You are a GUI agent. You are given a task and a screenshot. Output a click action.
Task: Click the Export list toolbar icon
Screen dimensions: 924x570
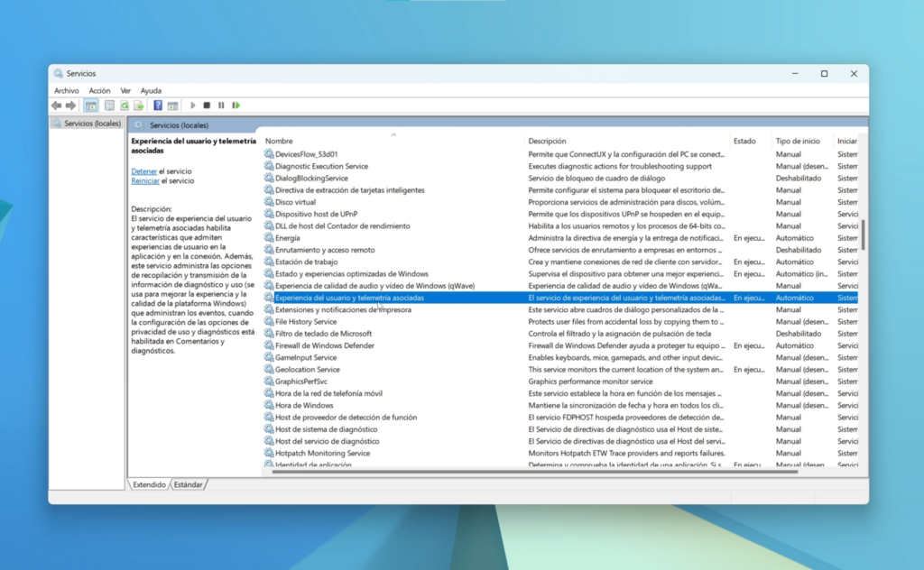coord(139,106)
